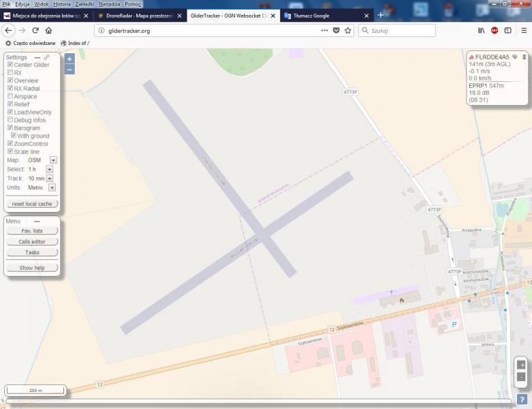Bookmark this page with the star icon

[348, 31]
